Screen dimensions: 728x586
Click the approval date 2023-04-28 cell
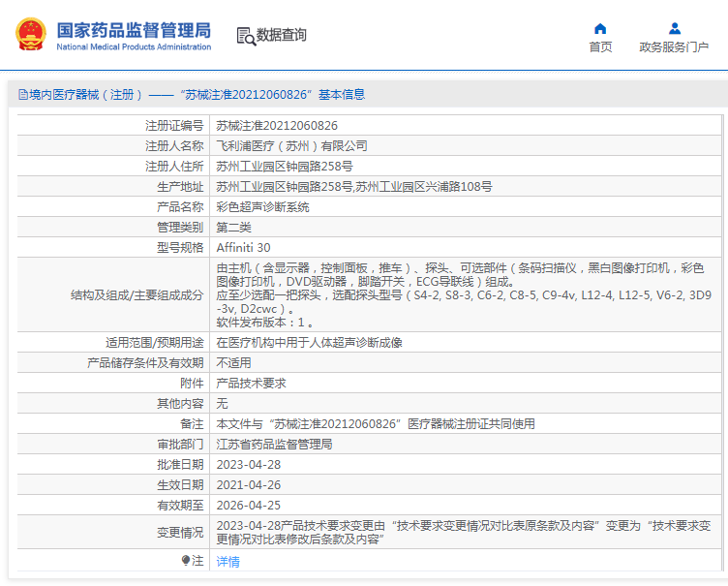[248, 465]
